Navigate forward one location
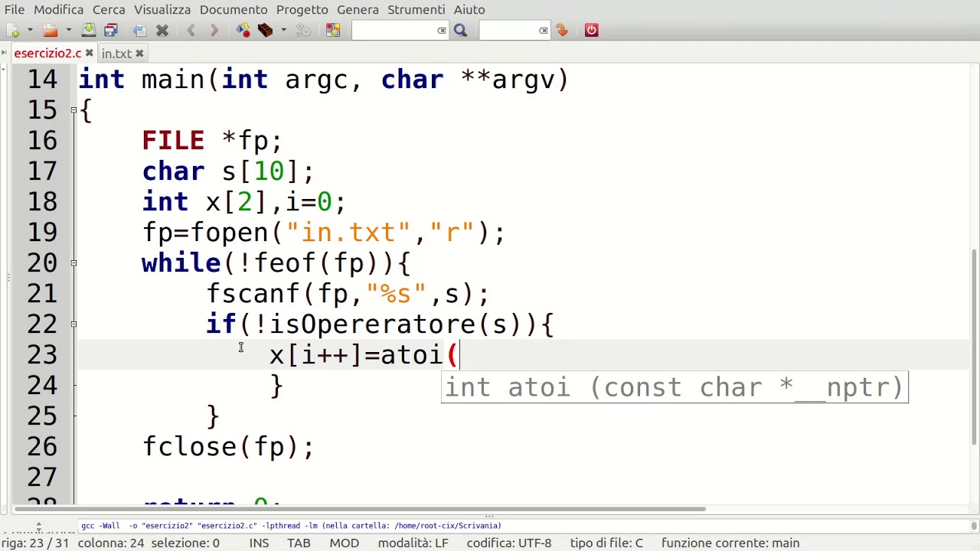The width and height of the screenshot is (980, 551). pyautogui.click(x=214, y=31)
